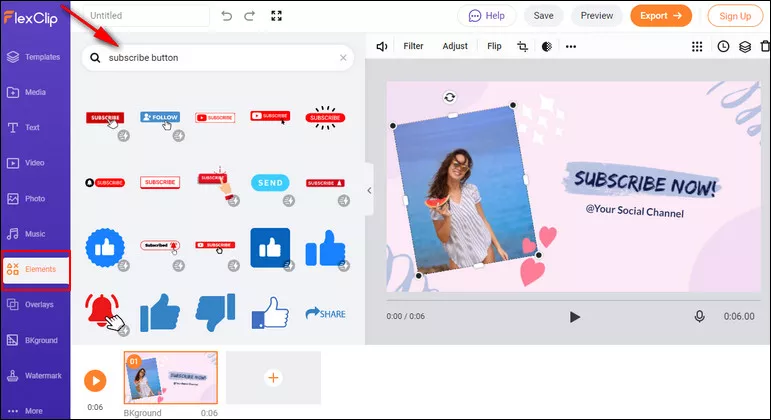
Task: Click the FlexClip logo
Action: click(30, 18)
